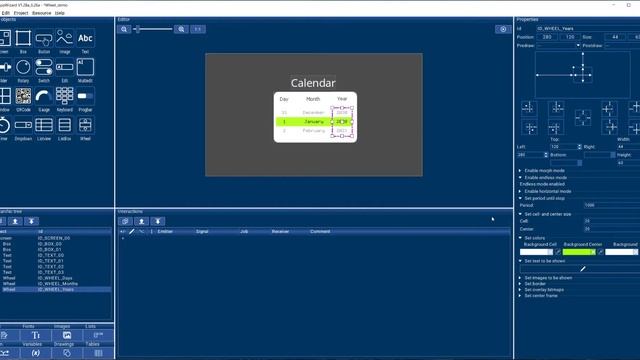640x360 pixels.
Task: Collapse Set colors section
Action: click(x=520, y=238)
